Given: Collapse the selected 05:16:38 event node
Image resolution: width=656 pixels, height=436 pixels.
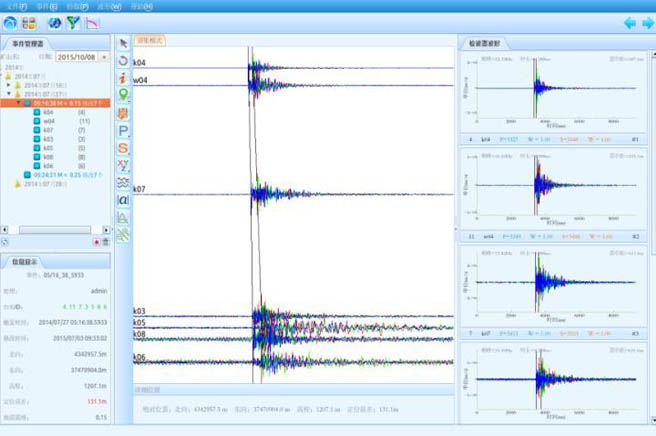Looking at the screenshot, I should [19, 102].
